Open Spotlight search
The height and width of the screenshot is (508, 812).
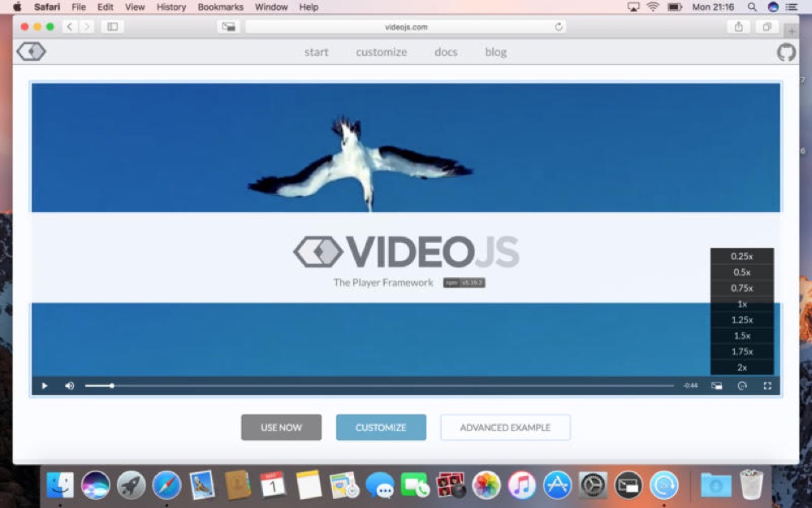click(752, 7)
